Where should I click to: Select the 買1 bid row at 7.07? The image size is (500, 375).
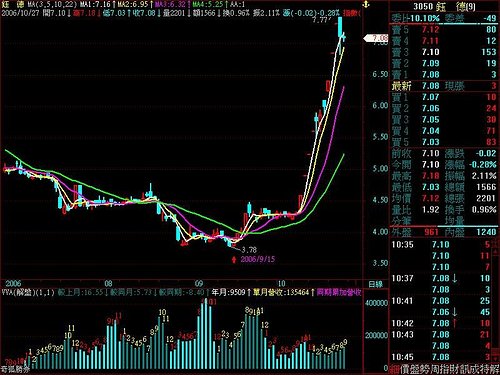(x=444, y=97)
